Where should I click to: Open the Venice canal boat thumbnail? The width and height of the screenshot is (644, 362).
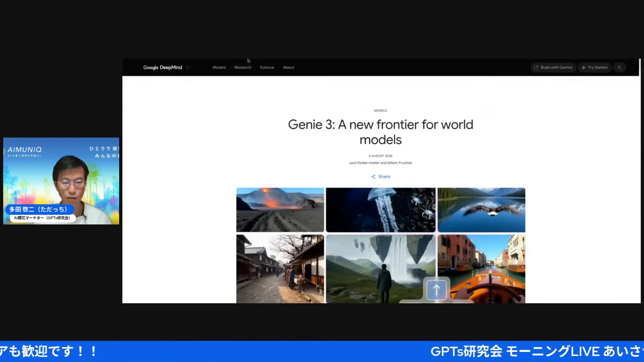(x=481, y=269)
